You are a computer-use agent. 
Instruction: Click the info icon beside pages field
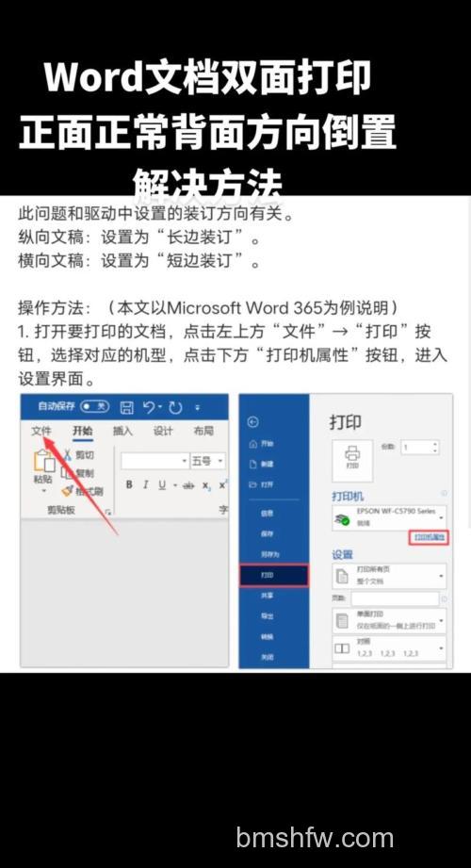point(445,599)
